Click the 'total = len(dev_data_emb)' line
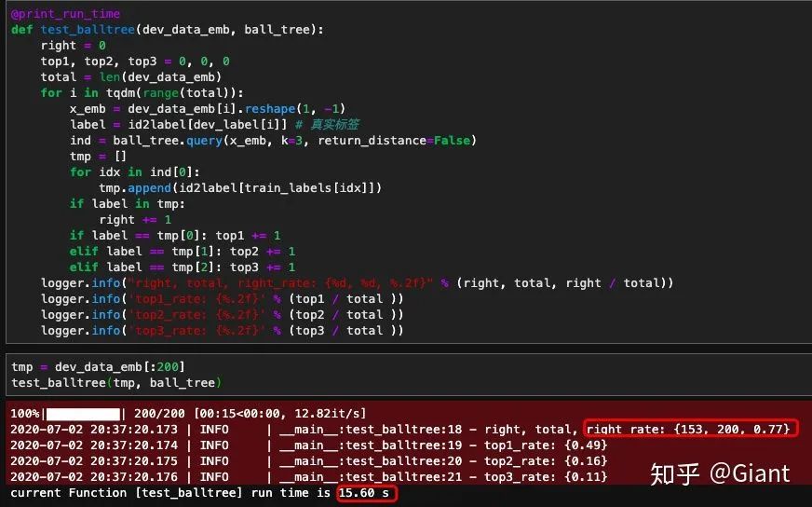This screenshot has height=507, width=812. 131,77
